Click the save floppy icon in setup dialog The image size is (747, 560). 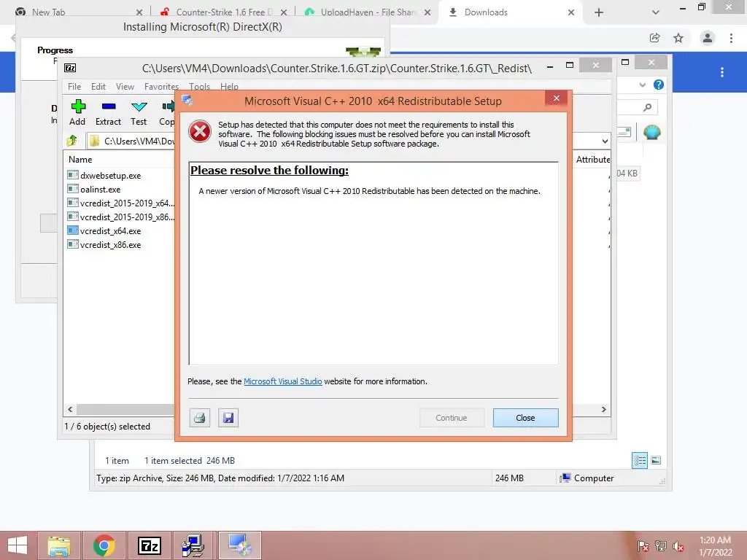pos(228,418)
